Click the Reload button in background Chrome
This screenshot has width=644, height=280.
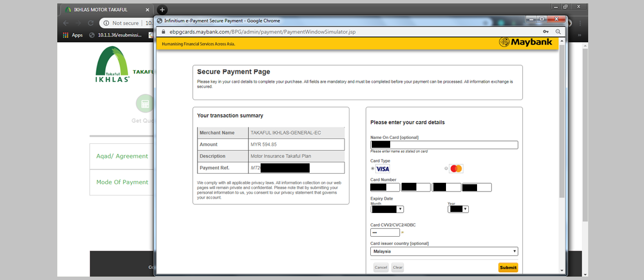point(91,23)
